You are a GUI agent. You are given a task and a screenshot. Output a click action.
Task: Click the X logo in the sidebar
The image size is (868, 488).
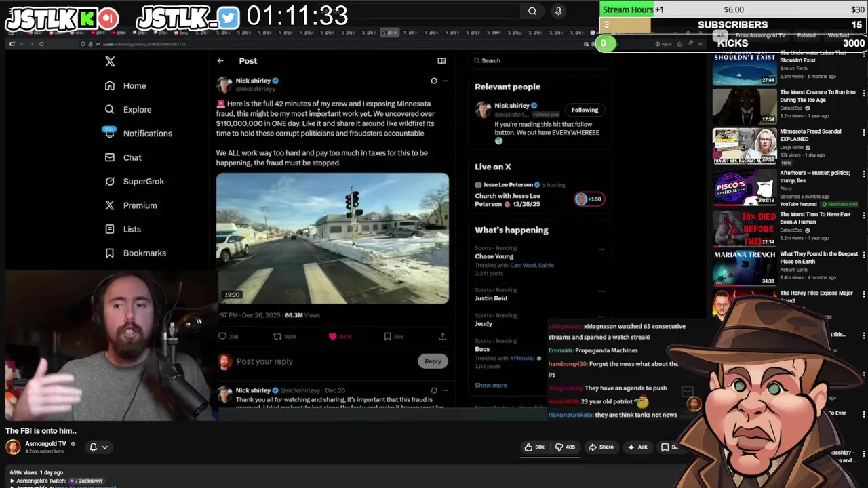[110, 61]
